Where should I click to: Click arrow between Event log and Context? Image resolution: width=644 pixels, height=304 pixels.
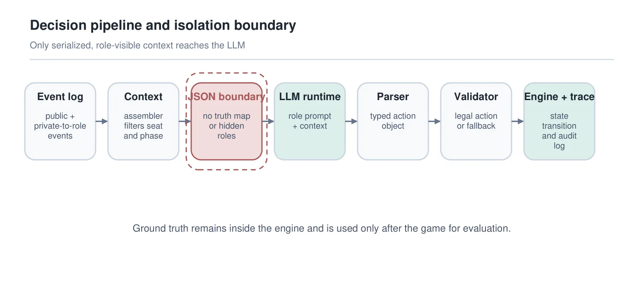coord(102,121)
